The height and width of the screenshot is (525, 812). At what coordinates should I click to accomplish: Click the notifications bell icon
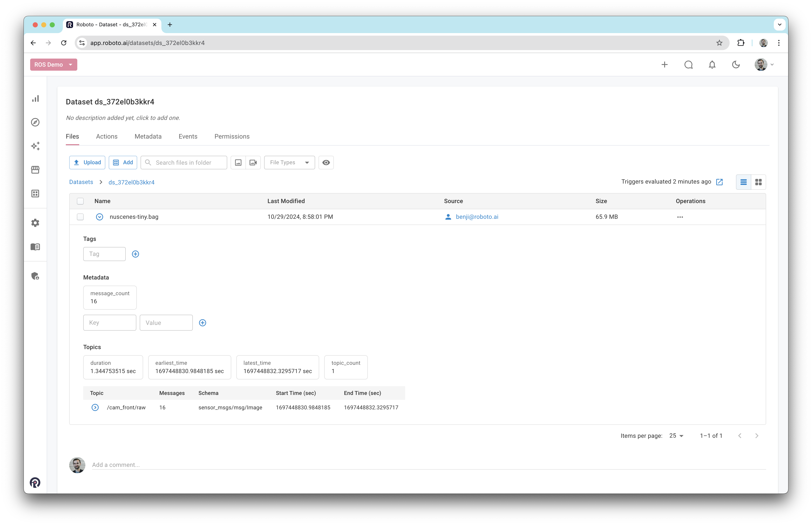pyautogui.click(x=712, y=65)
